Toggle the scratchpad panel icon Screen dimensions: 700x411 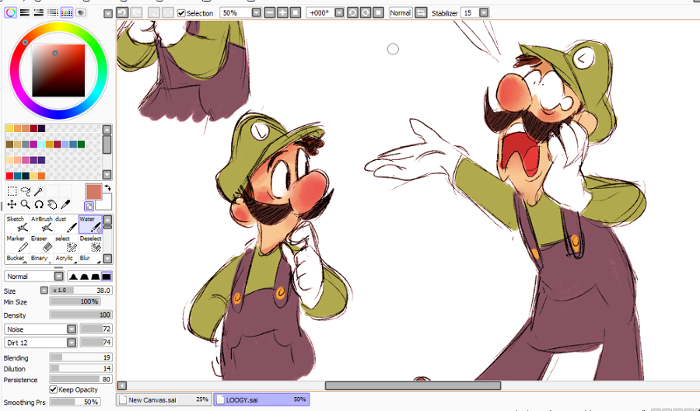(80, 12)
